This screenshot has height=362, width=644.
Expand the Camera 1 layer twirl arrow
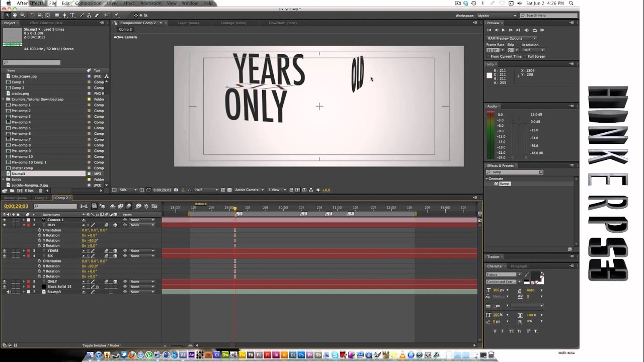coord(24,220)
